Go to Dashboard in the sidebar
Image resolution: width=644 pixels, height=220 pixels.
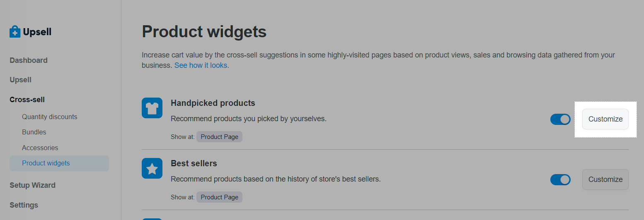[29, 60]
